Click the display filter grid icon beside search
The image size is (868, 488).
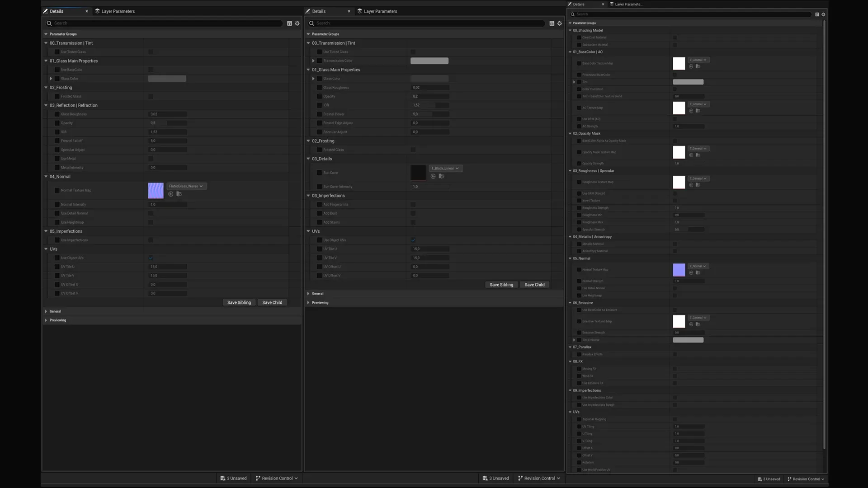coord(289,23)
